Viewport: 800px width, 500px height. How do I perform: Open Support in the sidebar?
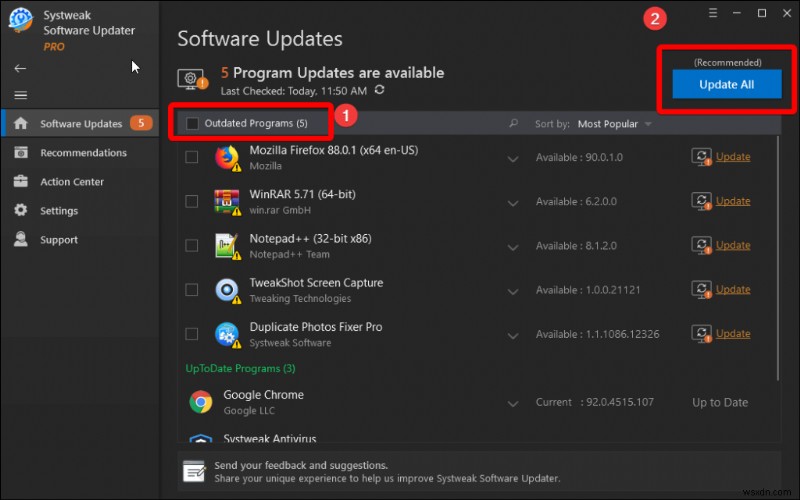coord(81,239)
